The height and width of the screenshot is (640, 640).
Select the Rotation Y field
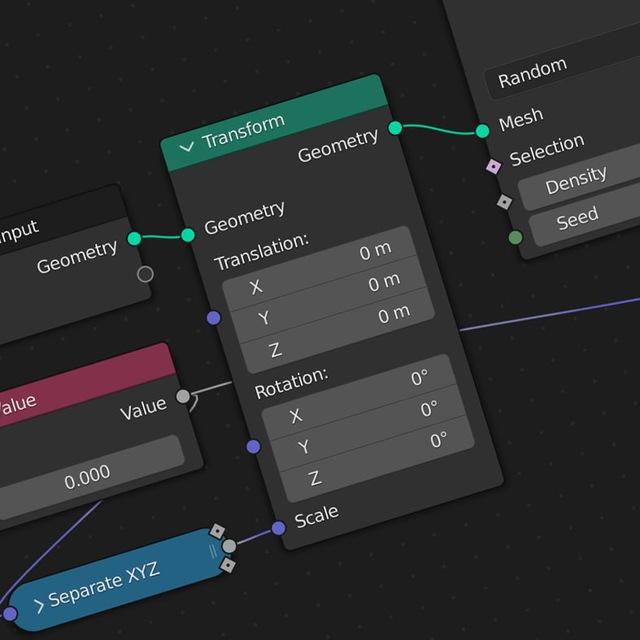pos(368,429)
